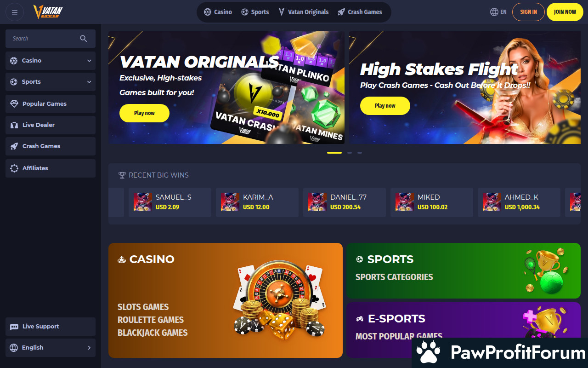Screen dimensions: 588x368
Task: Open the English language selector
Action: click(x=51, y=348)
